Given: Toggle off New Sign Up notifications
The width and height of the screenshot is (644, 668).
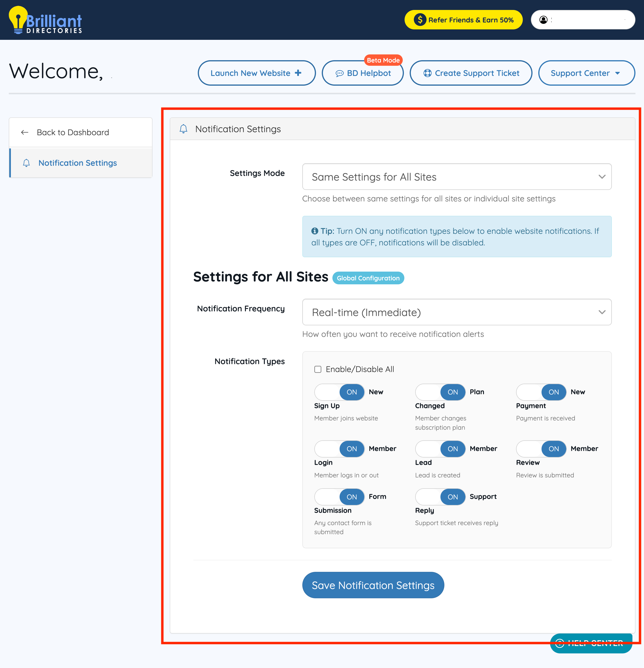Looking at the screenshot, I should tap(339, 392).
